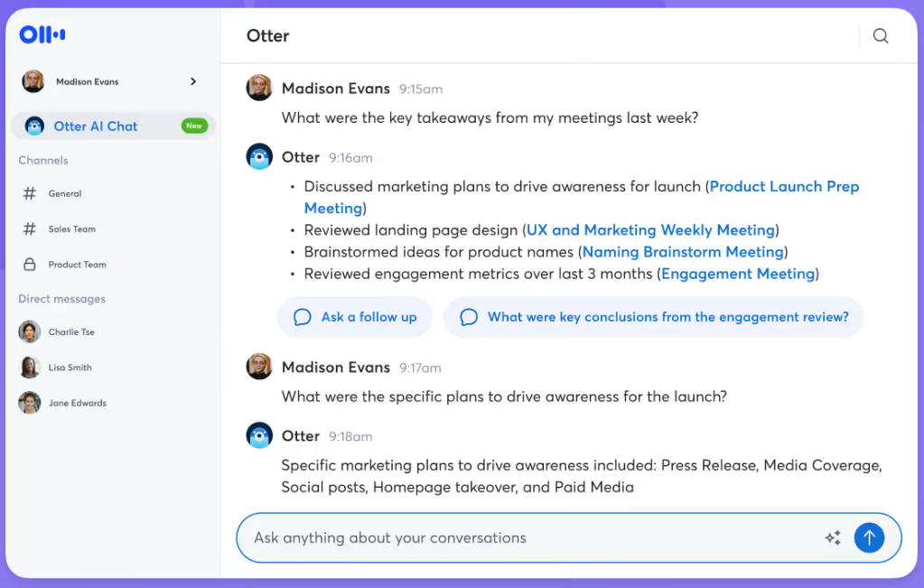Click the AI sparkle icon in input
Image resolution: width=924 pixels, height=588 pixels.
[833, 537]
